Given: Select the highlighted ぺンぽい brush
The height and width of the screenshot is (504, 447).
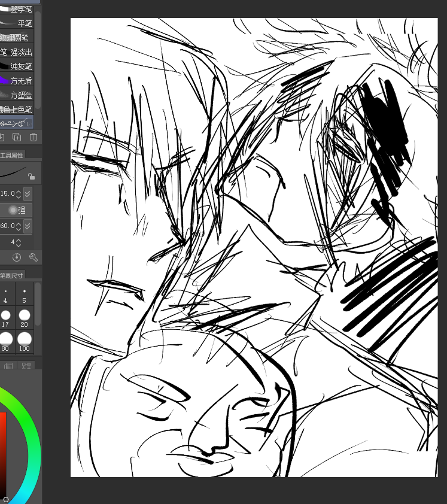Looking at the screenshot, I should coord(17,123).
